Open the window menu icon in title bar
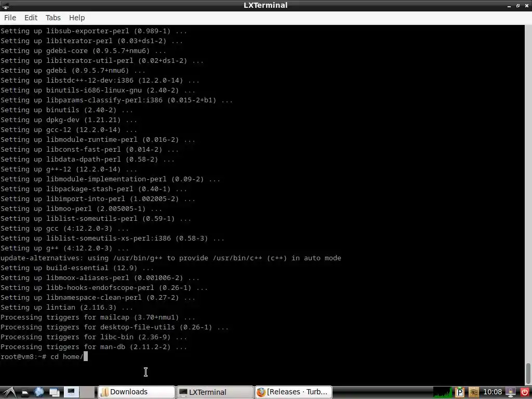The image size is (532, 399). coord(6,6)
